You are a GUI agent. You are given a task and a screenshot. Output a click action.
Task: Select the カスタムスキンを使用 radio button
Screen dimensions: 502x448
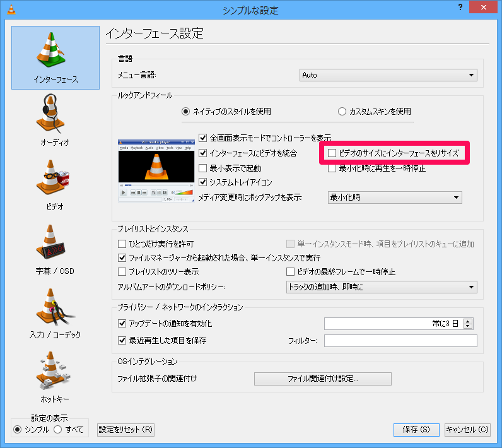[342, 112]
